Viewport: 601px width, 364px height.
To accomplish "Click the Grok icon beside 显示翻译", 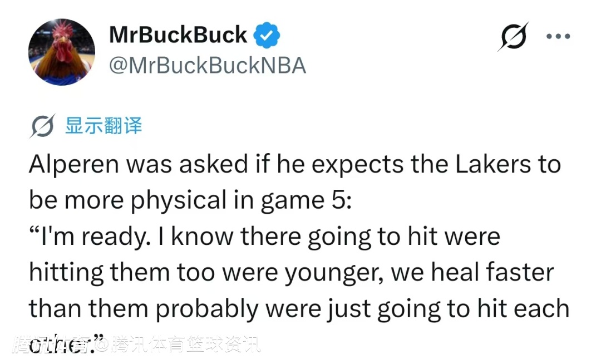I will 42,127.
